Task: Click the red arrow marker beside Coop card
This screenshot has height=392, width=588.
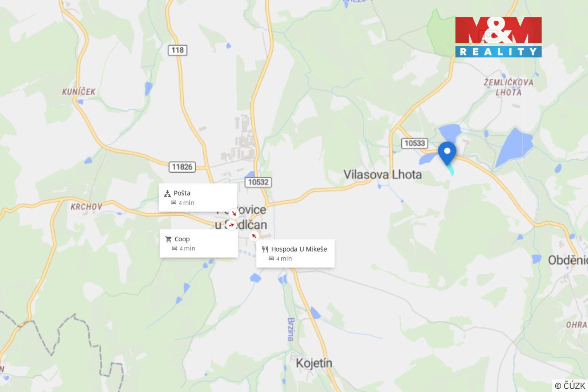Action: point(230,225)
